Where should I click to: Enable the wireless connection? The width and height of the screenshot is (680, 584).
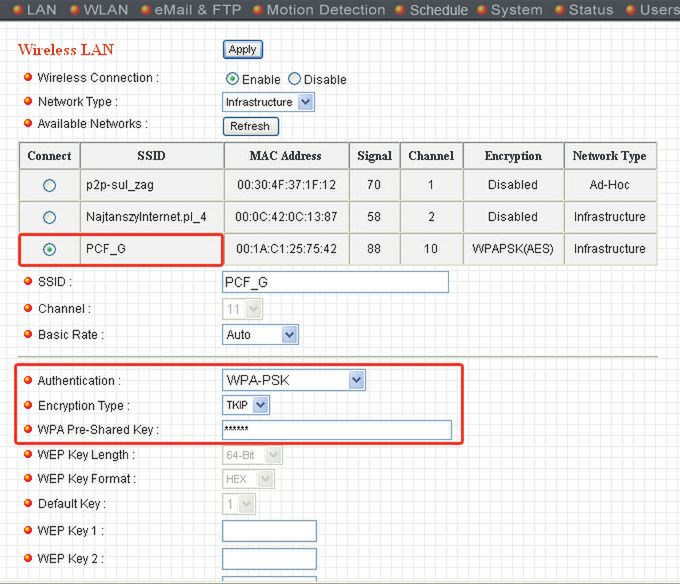232,79
